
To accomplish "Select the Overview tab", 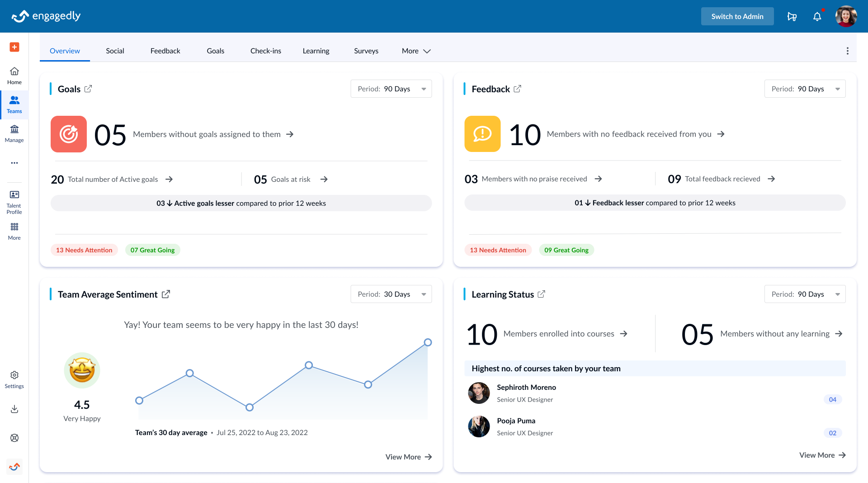I will (65, 51).
